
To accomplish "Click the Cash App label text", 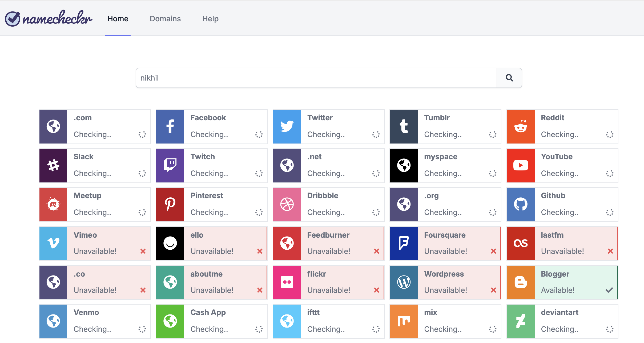I will (x=208, y=312).
